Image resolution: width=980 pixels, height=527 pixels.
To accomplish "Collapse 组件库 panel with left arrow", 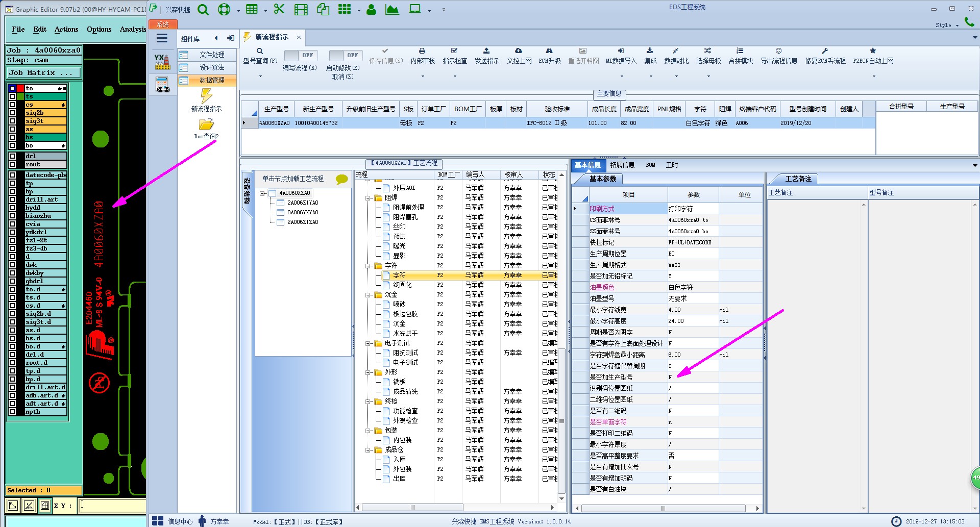I will tap(216, 38).
